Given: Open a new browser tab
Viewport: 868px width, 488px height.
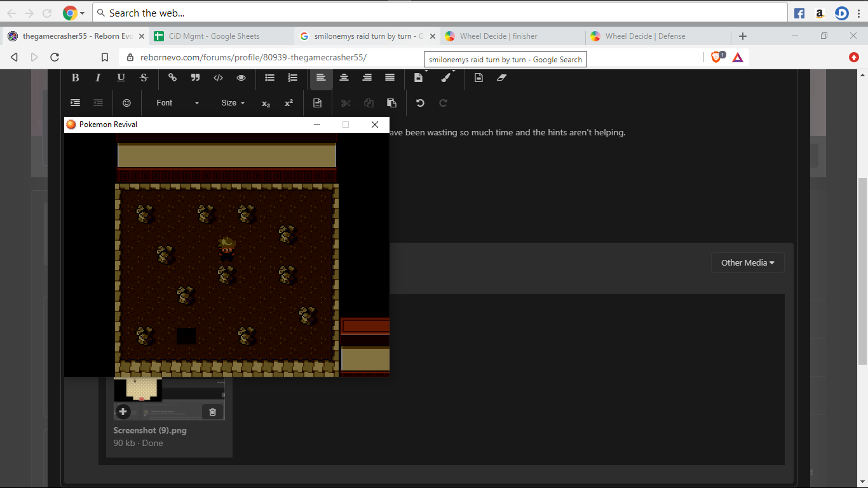Looking at the screenshot, I should 743,36.
